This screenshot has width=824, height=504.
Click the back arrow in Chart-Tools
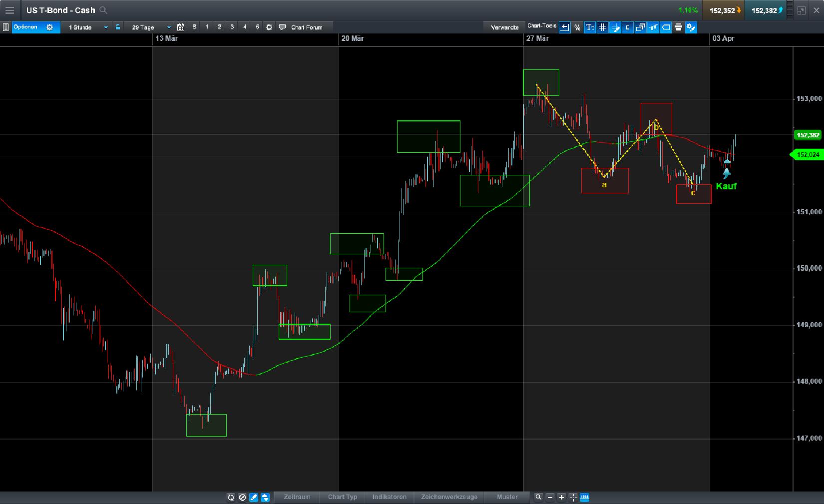(x=564, y=27)
